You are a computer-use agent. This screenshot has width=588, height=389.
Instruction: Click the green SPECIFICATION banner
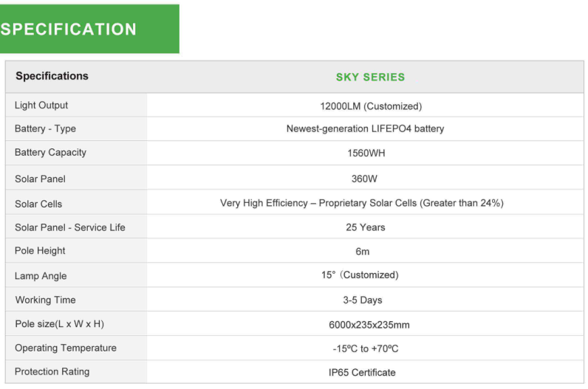pyautogui.click(x=89, y=29)
